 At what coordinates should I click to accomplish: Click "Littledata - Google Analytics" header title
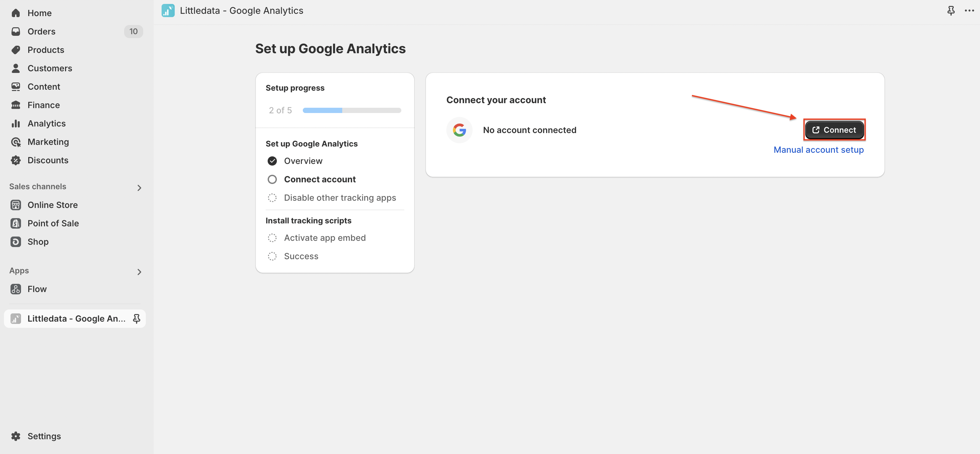[242, 11]
